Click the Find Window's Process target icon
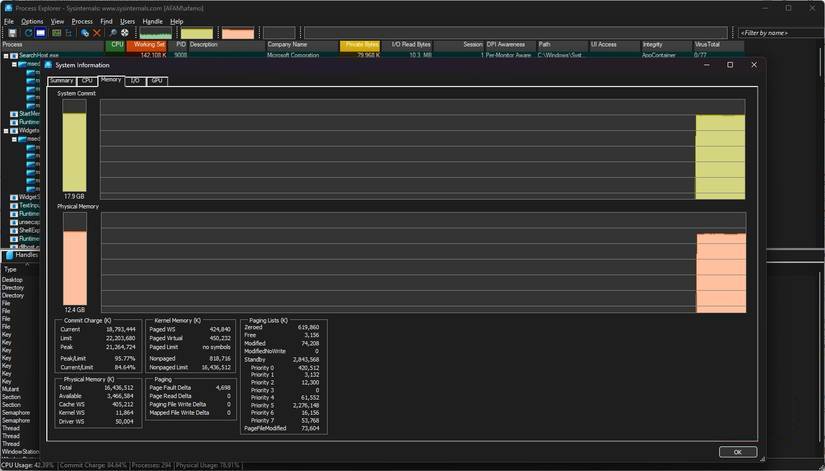825x471 pixels. [x=124, y=33]
